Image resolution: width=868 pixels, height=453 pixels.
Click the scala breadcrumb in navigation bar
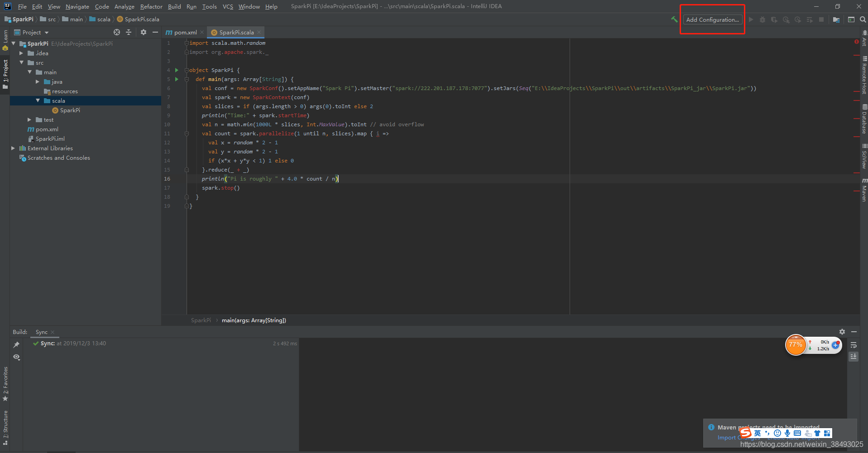coord(100,19)
